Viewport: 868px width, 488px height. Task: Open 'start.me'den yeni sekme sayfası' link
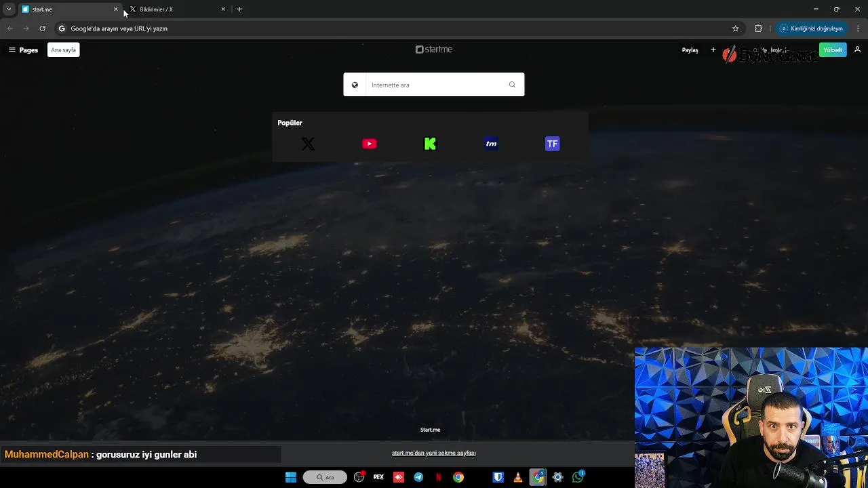[x=434, y=453]
